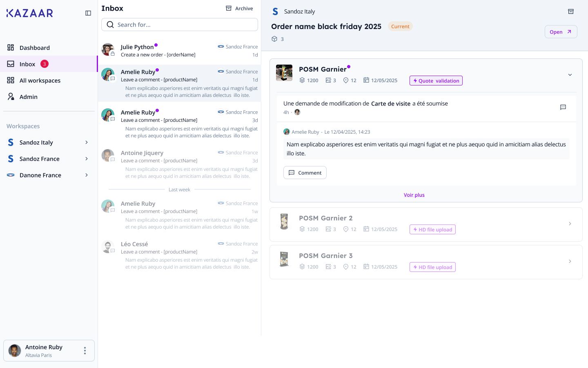
Task: Open the Léo Cessé message
Action: 180,256
